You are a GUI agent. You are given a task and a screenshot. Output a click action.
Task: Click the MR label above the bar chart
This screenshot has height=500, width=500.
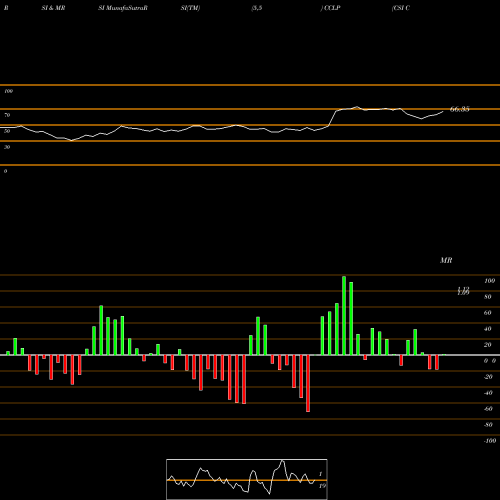tap(446, 260)
